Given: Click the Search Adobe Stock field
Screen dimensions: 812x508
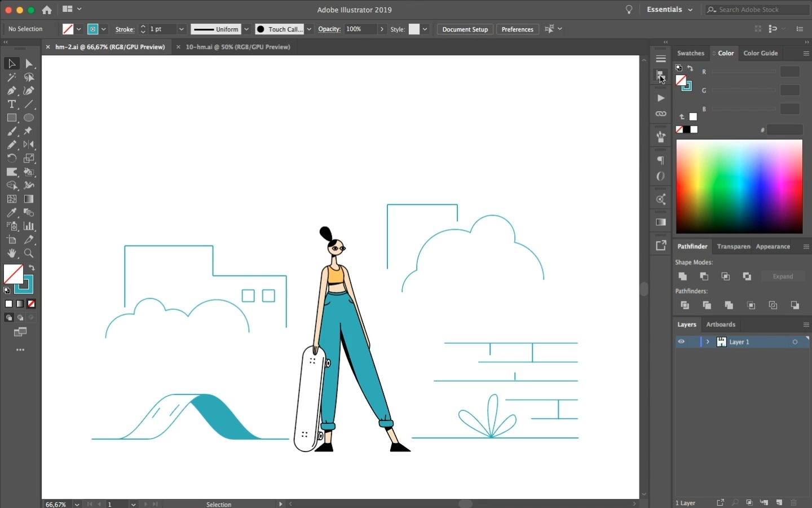Looking at the screenshot, I should tap(758, 10).
